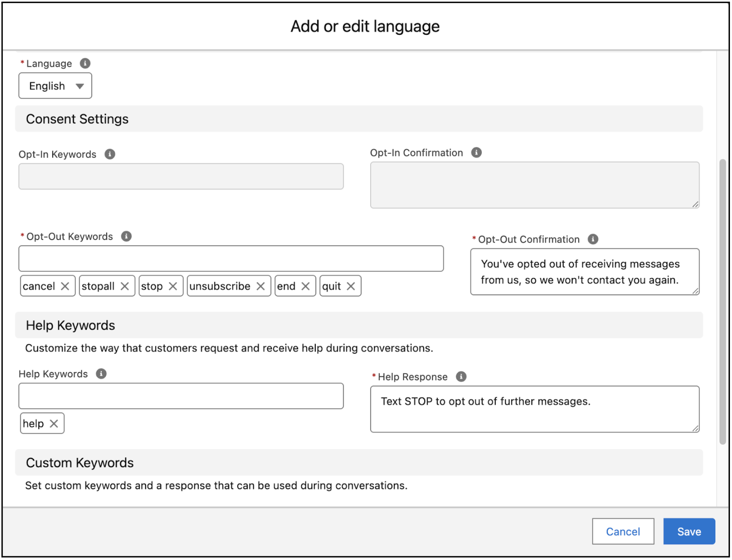
Task: Remove the "cancel" opt-out keyword chip
Action: (x=65, y=286)
